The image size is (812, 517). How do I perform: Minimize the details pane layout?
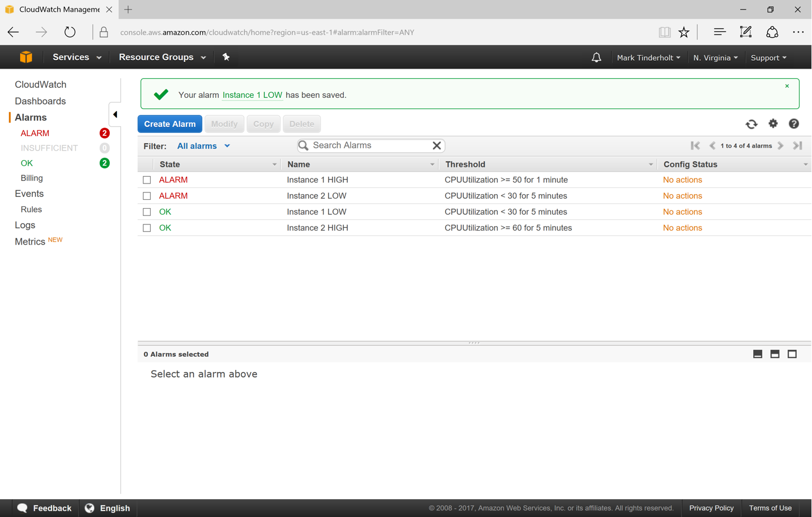pyautogui.click(x=758, y=354)
